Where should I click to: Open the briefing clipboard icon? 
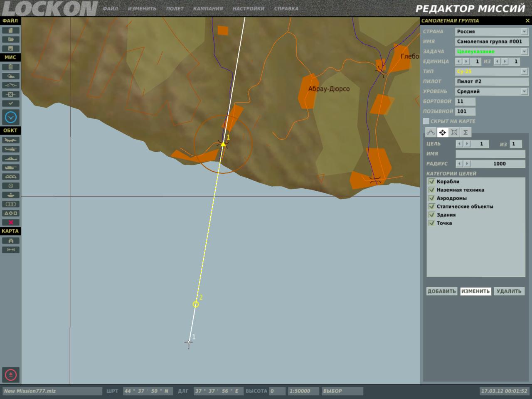10,67
